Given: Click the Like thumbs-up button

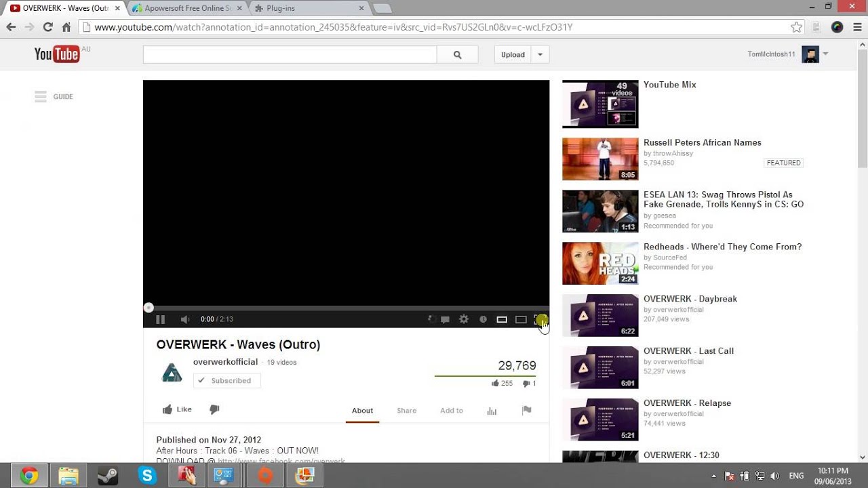Looking at the screenshot, I should tap(177, 409).
